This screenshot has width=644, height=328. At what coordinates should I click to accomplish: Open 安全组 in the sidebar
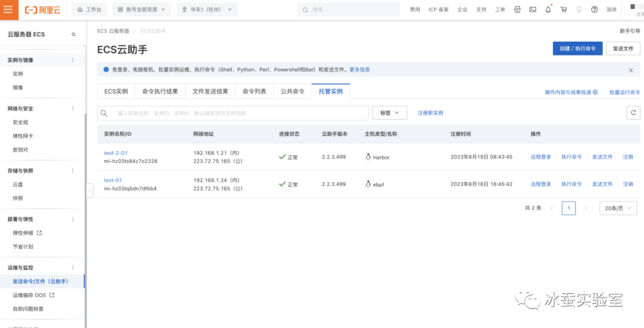pyautogui.click(x=20, y=122)
